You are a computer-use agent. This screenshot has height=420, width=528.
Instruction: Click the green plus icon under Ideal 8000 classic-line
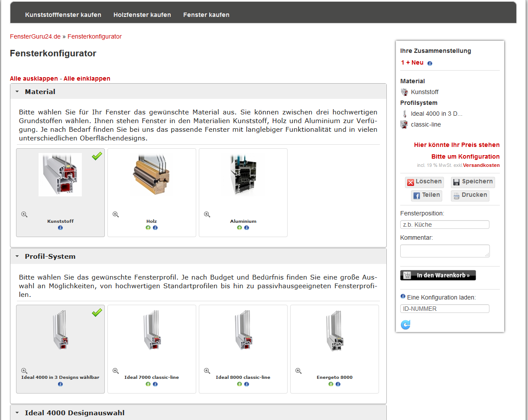pos(240,384)
